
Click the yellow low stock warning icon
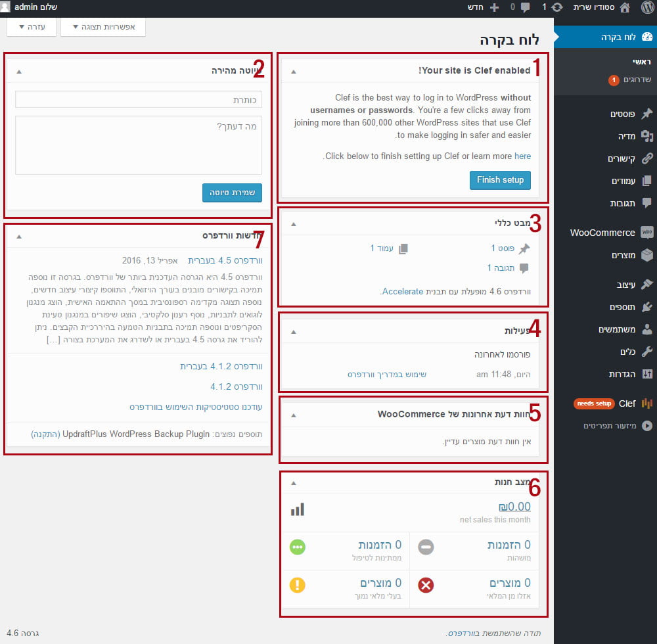click(x=298, y=584)
